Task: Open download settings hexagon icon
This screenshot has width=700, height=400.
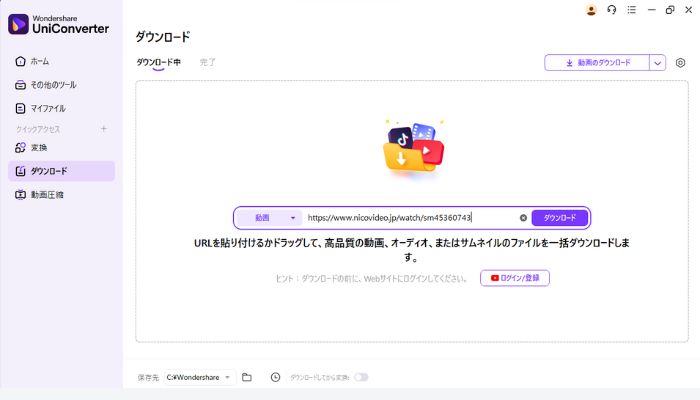Action: tap(680, 63)
